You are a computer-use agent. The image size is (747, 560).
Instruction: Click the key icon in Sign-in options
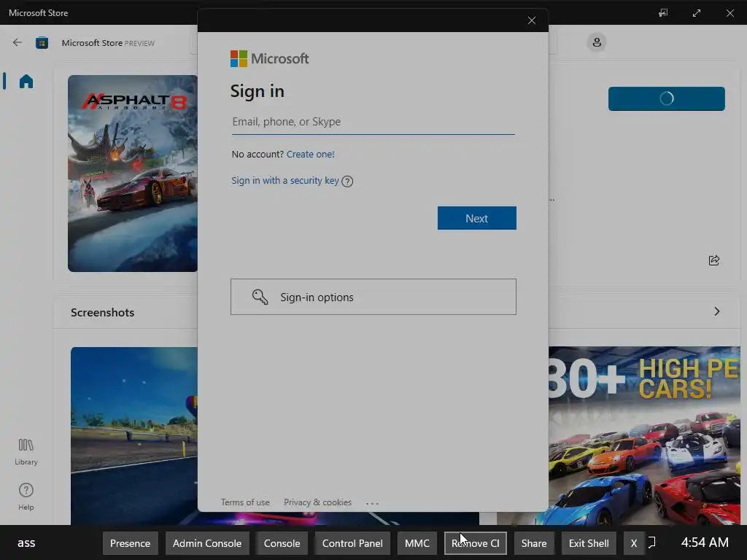(260, 297)
